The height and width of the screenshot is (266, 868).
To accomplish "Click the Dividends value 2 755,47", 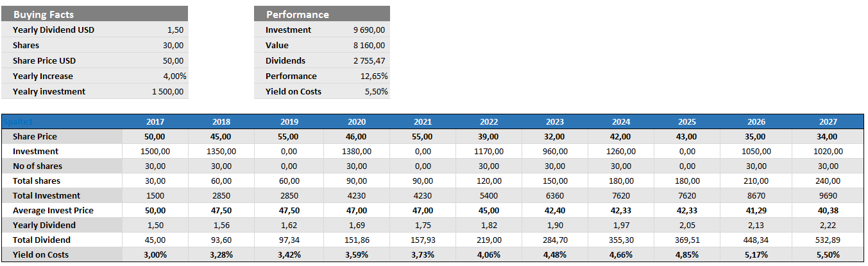I will click(x=369, y=60).
